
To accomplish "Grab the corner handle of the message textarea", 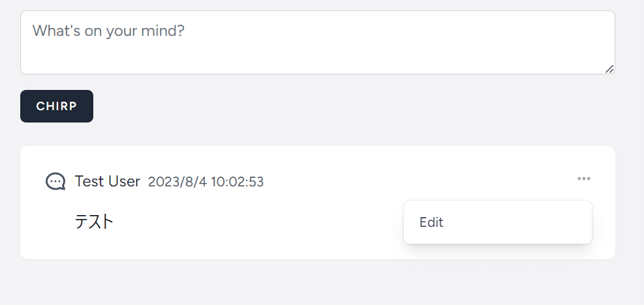I will pyautogui.click(x=609, y=69).
